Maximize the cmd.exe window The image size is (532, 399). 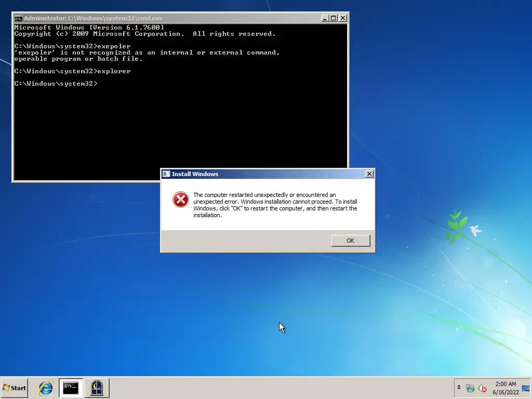coord(334,18)
